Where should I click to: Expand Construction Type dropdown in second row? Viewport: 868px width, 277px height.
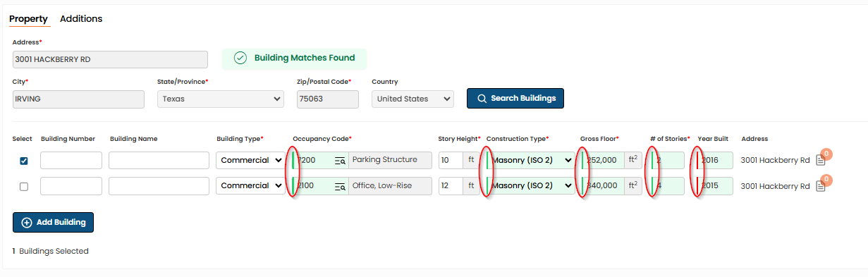point(530,186)
